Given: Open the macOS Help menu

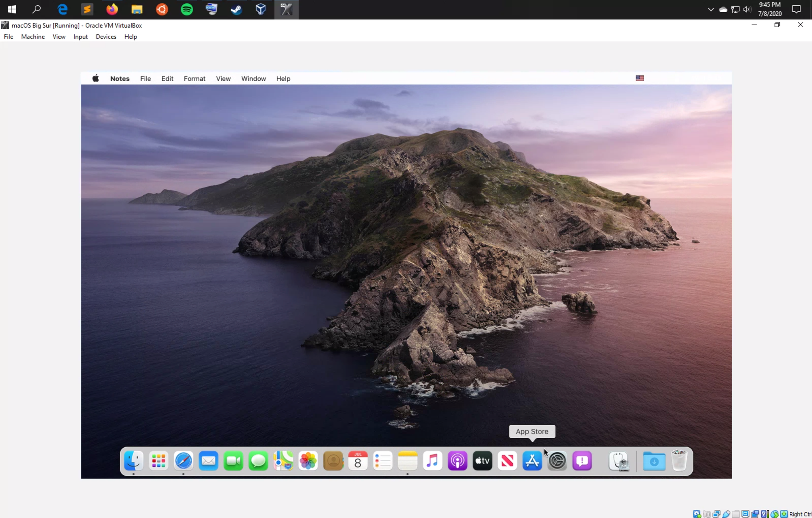Looking at the screenshot, I should [x=283, y=78].
